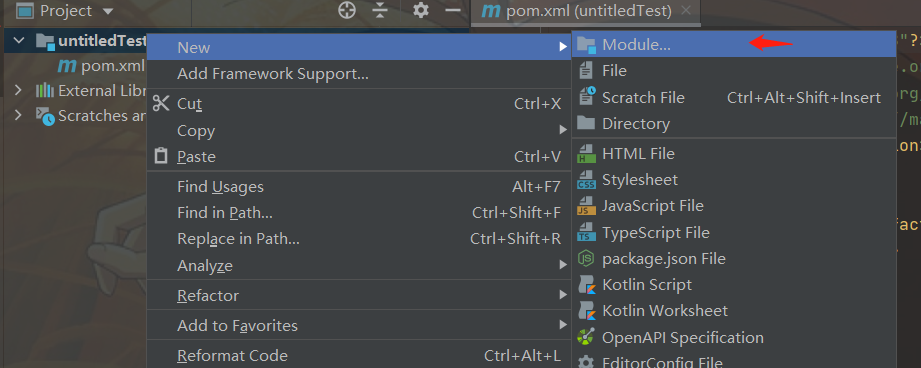This screenshot has width=921, height=368.
Task: Choose Replace in Path...
Action: coord(359,239)
